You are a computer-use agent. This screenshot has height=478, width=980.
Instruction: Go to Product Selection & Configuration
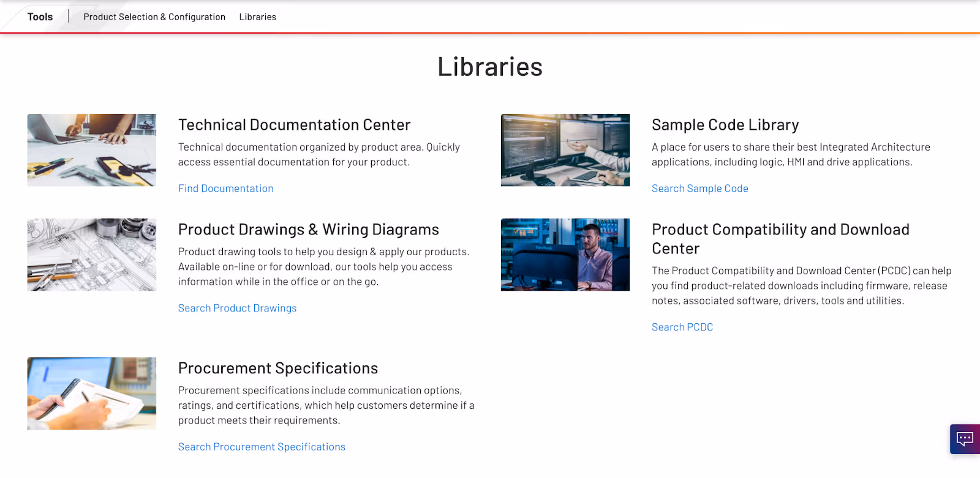coord(154,17)
